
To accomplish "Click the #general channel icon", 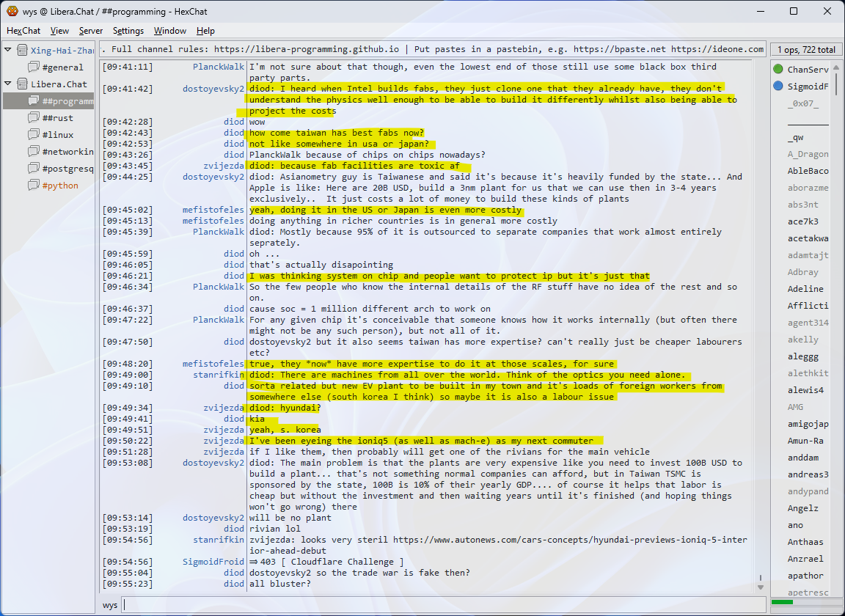I will [x=34, y=67].
